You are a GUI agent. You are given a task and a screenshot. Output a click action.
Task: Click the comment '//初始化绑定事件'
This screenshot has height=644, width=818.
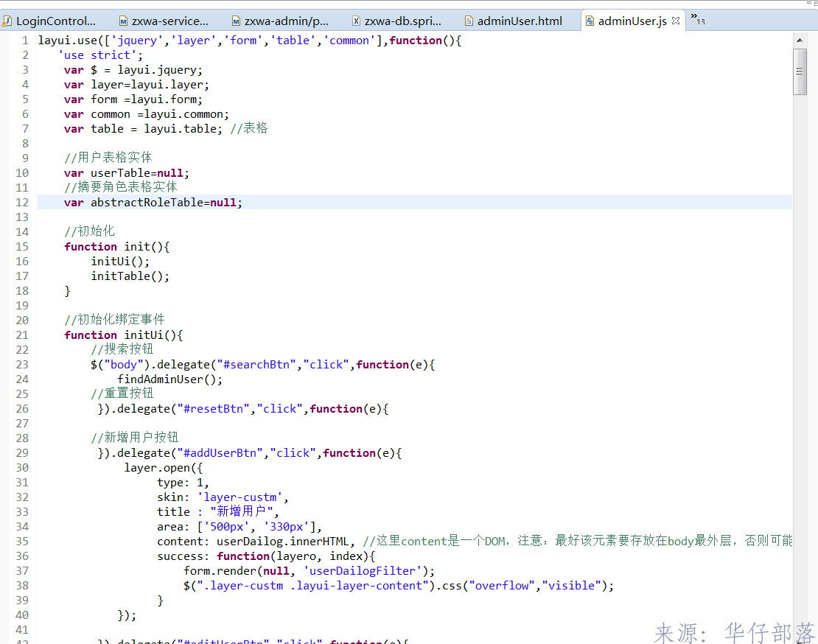115,320
